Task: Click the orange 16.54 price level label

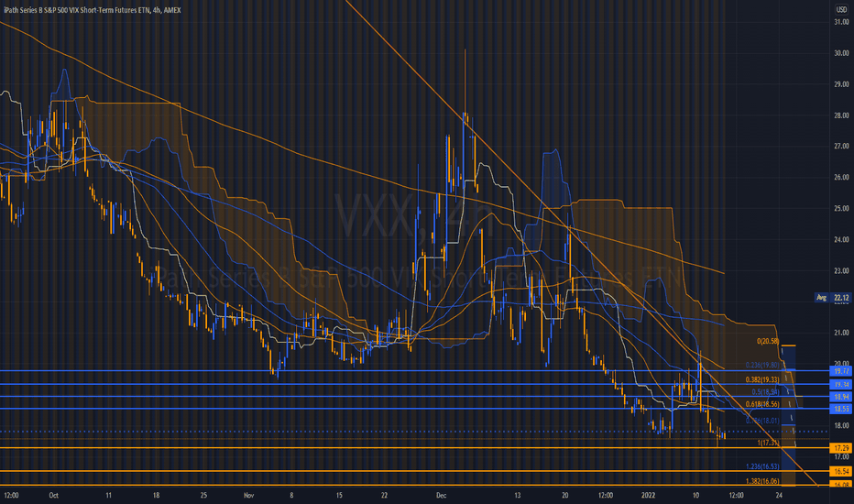Action: pyautogui.click(x=841, y=471)
